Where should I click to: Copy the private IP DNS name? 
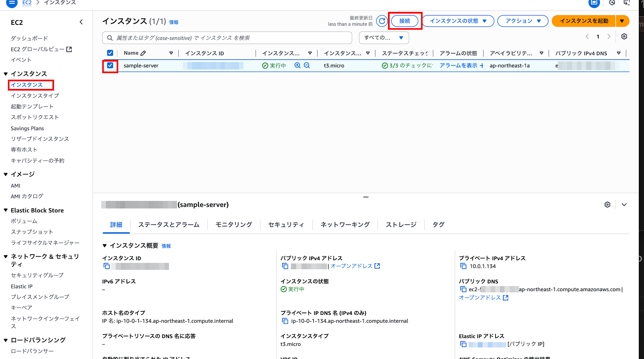pyautogui.click(x=285, y=321)
